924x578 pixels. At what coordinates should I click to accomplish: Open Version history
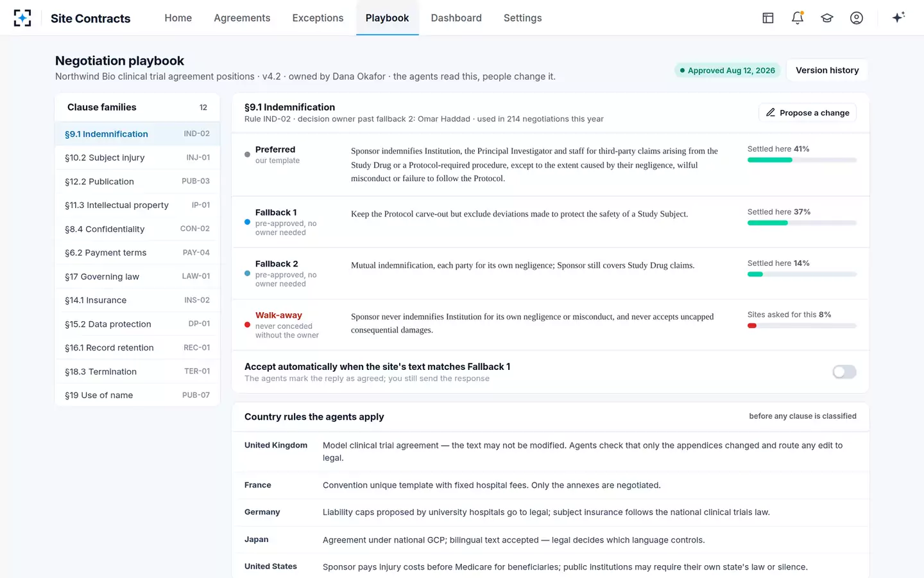click(827, 70)
